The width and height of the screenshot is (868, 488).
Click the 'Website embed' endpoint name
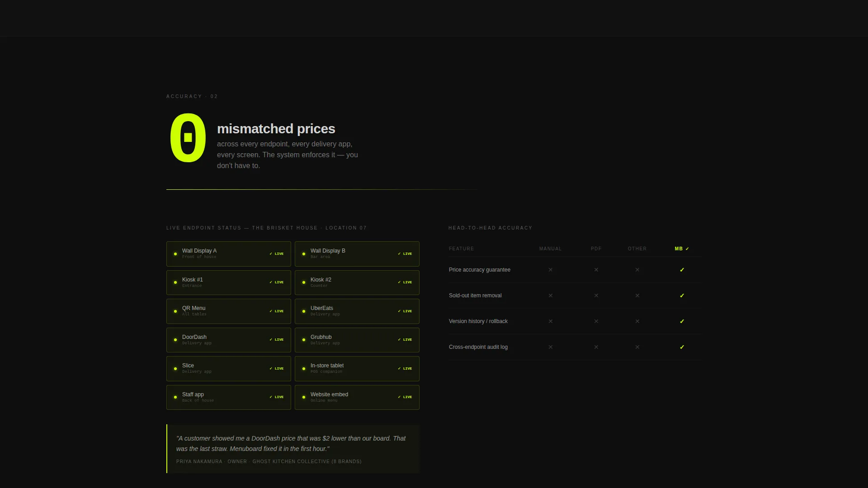point(329,394)
